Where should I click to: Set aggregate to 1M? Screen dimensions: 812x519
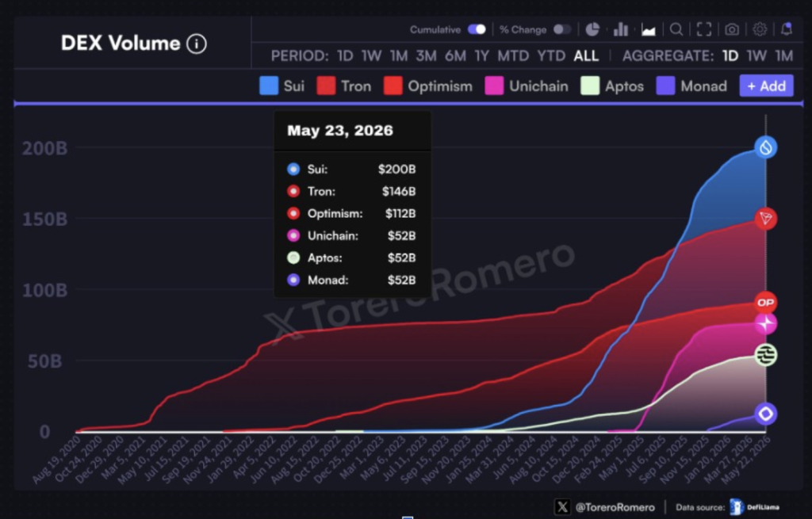pos(784,56)
